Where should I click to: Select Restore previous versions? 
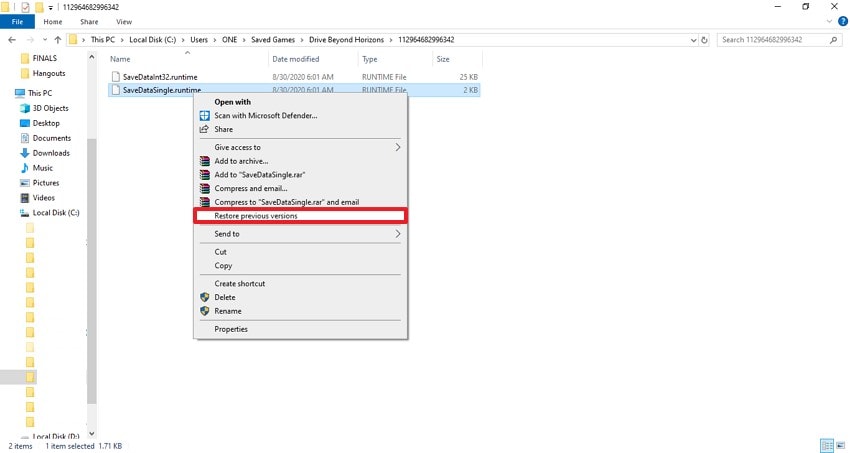point(300,216)
